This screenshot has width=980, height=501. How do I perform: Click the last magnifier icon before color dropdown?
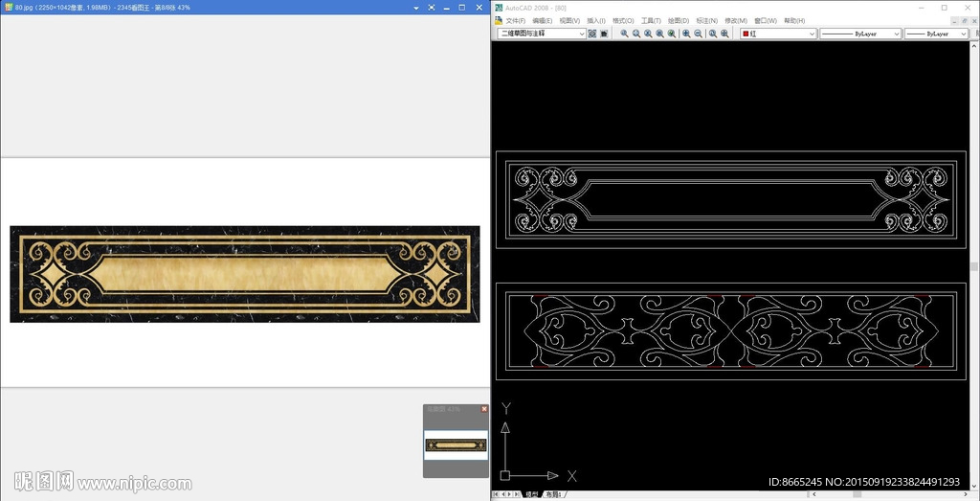(x=724, y=34)
